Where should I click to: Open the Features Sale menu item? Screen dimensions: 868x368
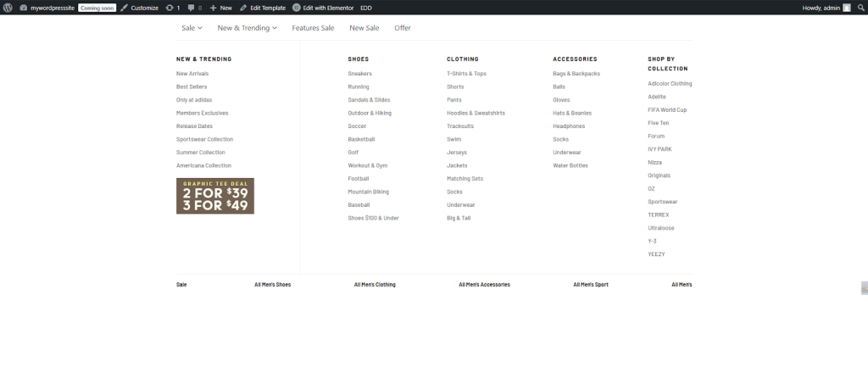point(313,28)
